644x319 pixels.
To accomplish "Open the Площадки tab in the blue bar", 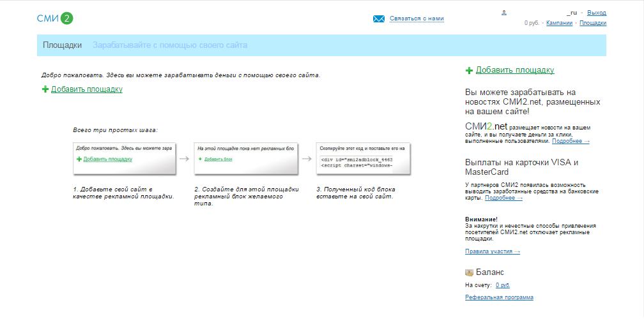I will (x=62, y=45).
